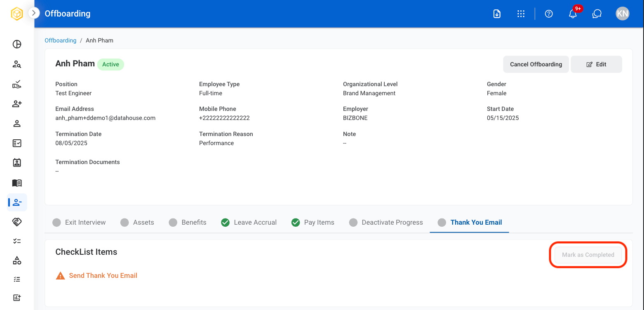This screenshot has height=310, width=644.
Task: Click the orange warning triangle icon
Action: coord(60,275)
